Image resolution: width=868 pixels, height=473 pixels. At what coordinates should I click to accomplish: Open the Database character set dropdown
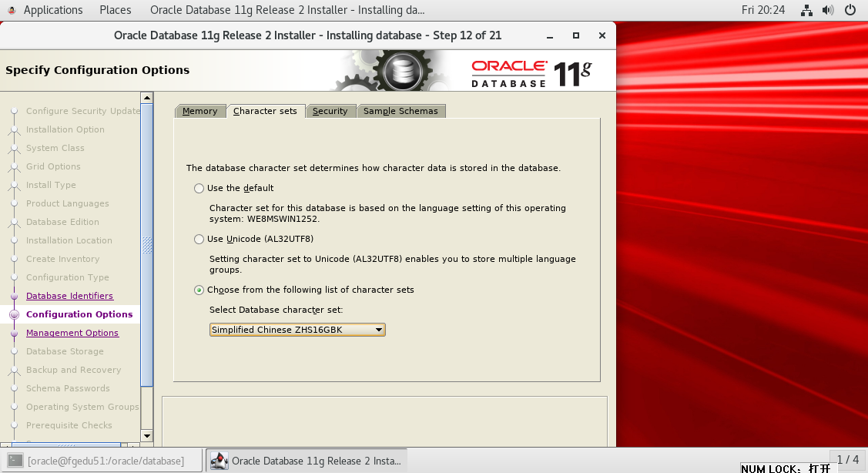pos(297,330)
